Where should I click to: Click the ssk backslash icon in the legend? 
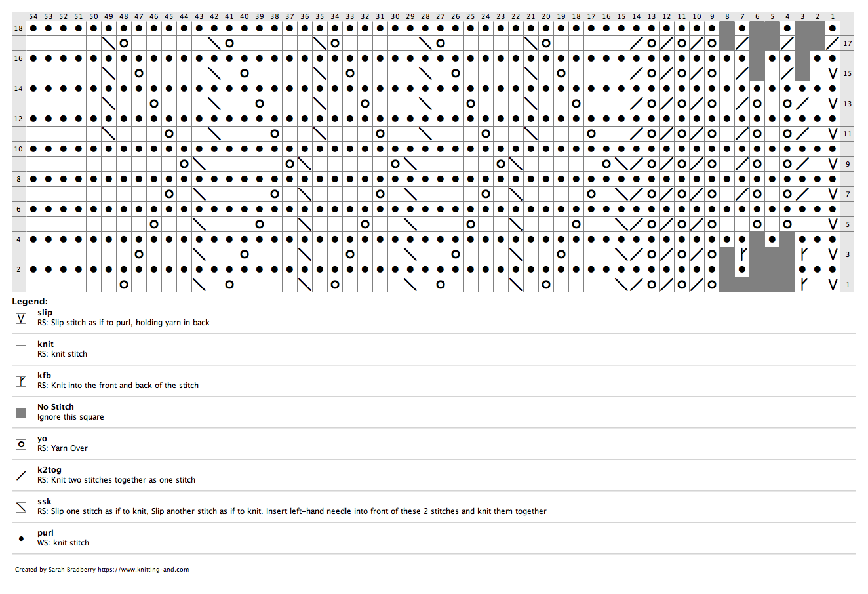(21, 507)
